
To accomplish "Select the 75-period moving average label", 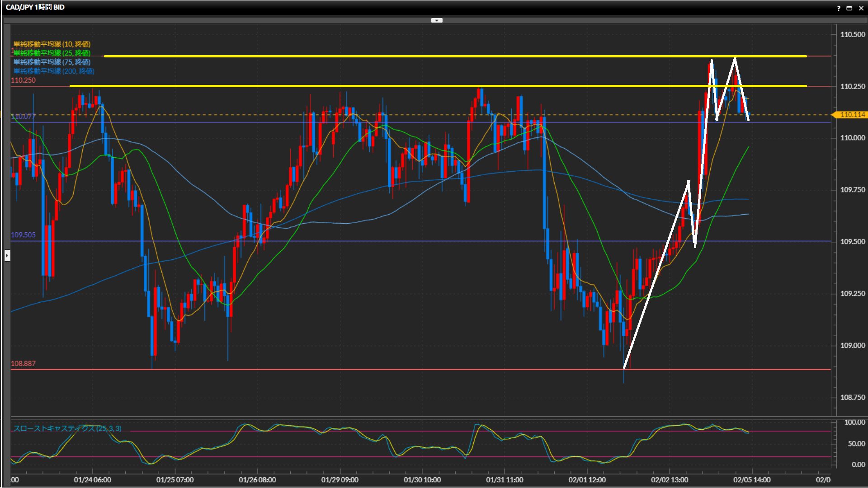I will tap(52, 62).
